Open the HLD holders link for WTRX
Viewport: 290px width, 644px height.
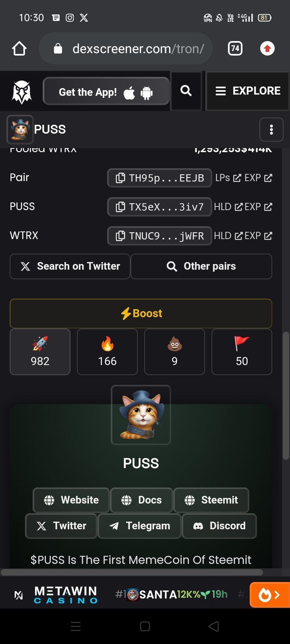[228, 236]
